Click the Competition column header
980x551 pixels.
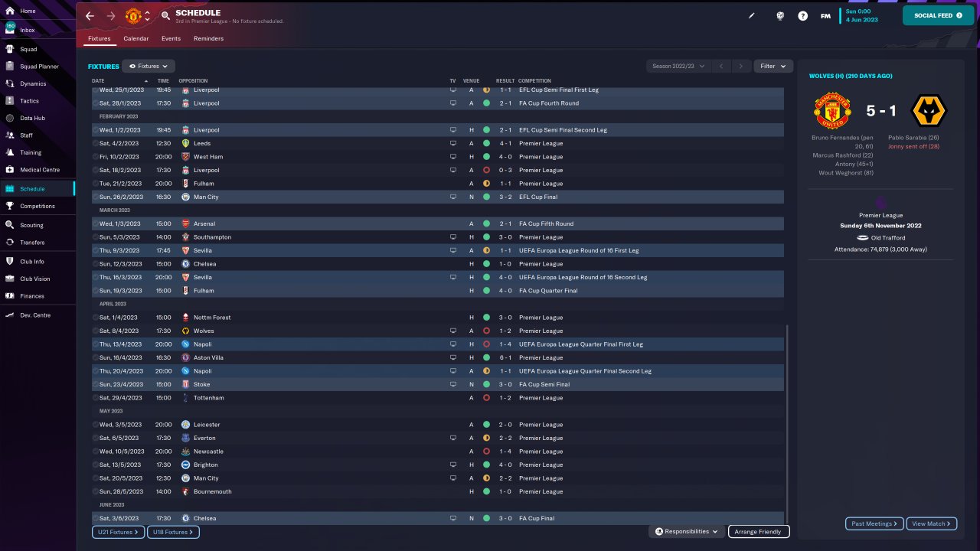(534, 80)
